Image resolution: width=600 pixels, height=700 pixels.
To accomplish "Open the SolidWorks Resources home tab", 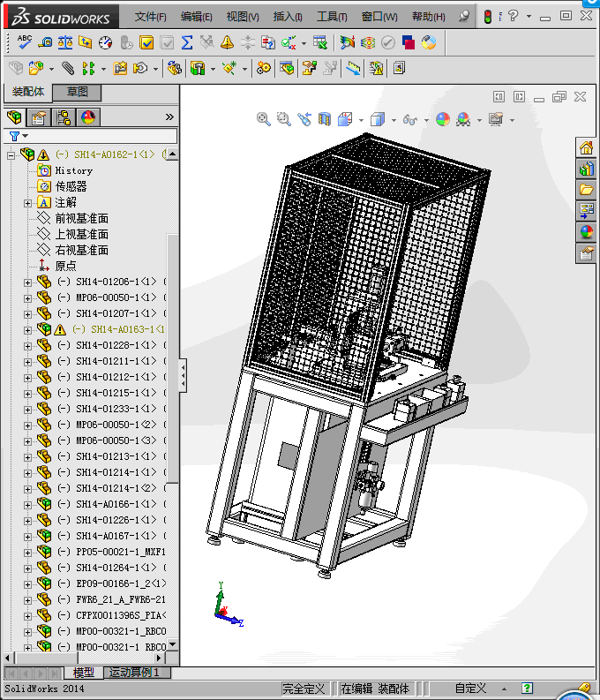I will pos(586,147).
